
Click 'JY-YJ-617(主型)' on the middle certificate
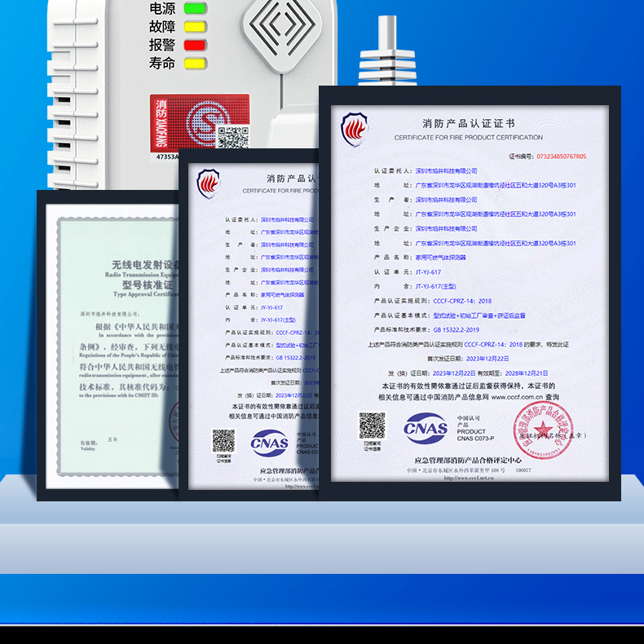pos(278,320)
